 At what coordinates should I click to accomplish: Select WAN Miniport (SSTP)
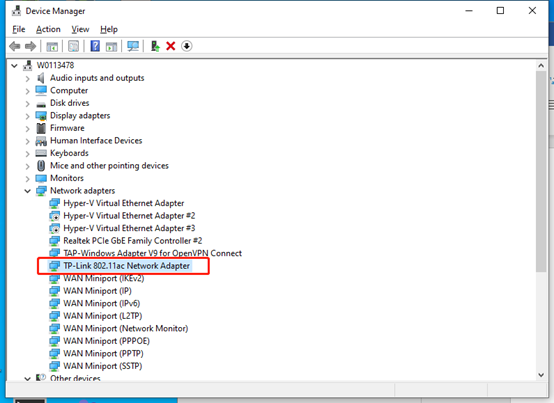[102, 366]
